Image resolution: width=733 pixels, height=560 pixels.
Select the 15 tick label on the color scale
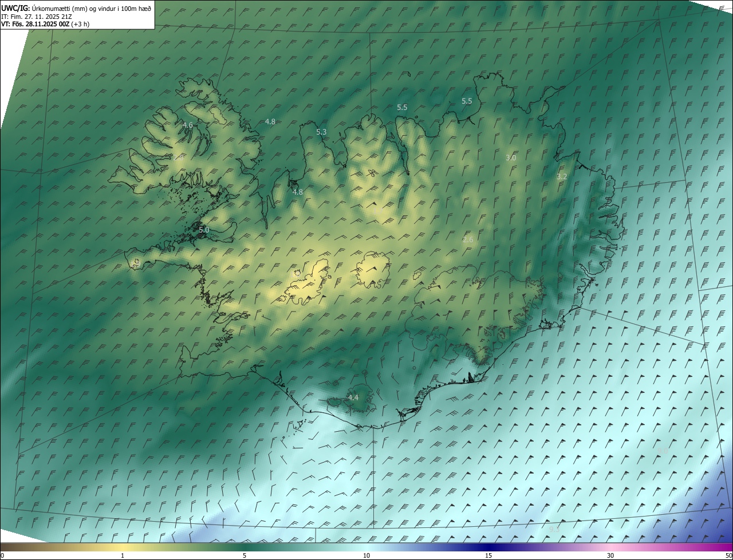(488, 555)
